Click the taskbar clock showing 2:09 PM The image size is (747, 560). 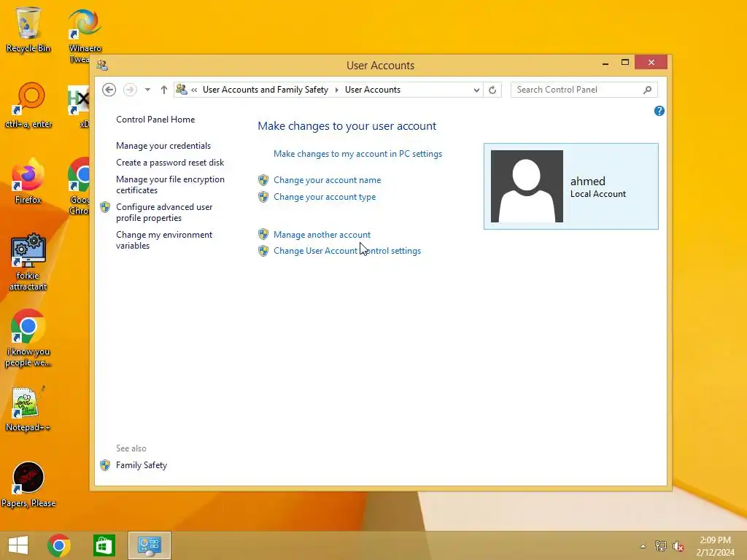coord(715,546)
